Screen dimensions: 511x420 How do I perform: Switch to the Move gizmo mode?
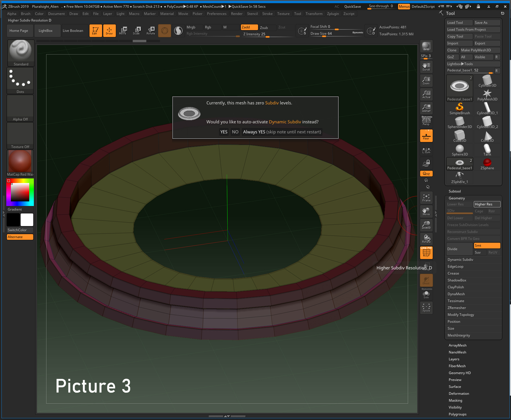point(123,31)
